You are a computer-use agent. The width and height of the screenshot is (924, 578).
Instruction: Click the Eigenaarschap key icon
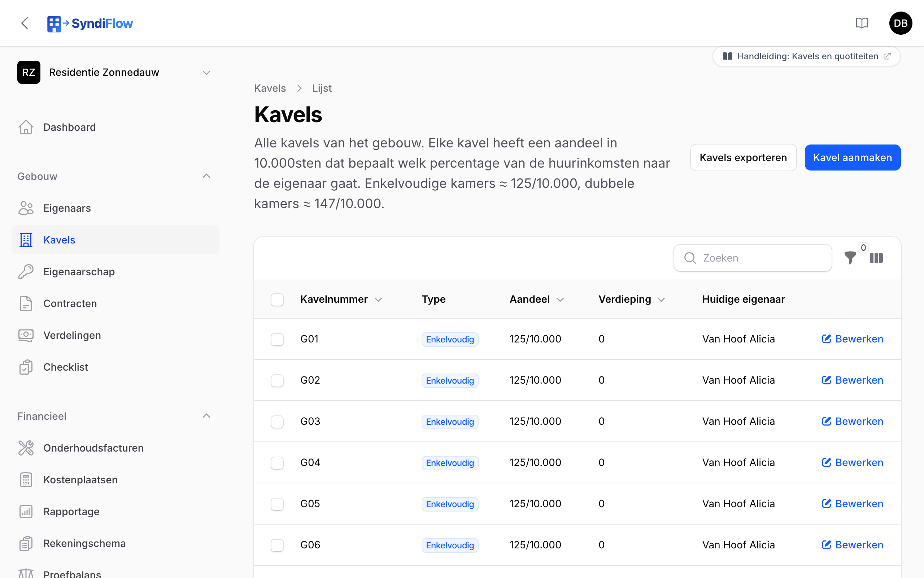click(x=26, y=272)
